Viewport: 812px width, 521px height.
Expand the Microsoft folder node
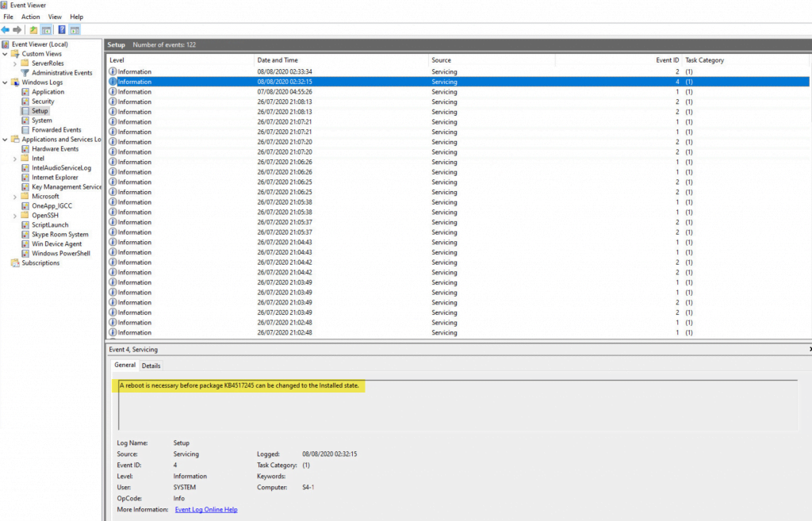point(15,197)
